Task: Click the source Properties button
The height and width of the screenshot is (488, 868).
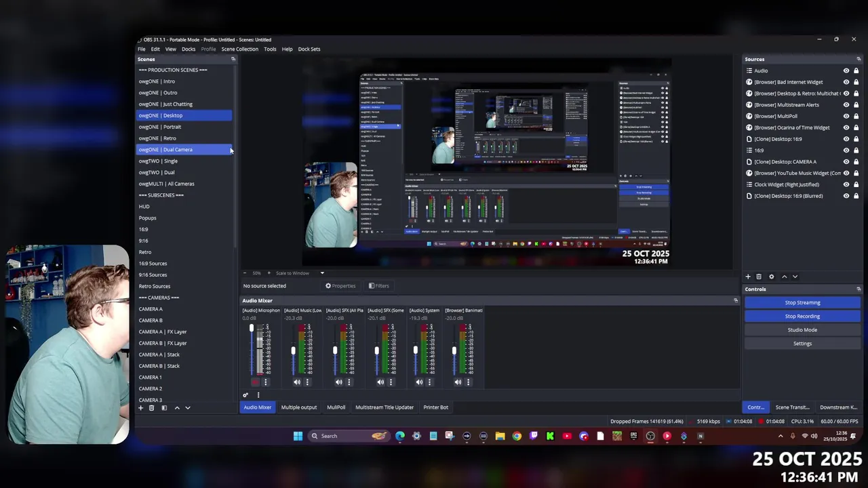Action: [x=340, y=286]
